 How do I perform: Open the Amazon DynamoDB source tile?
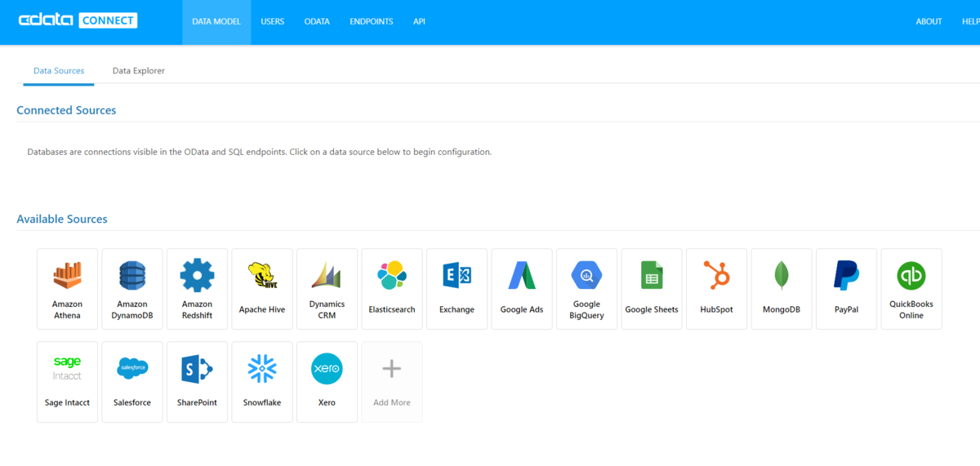(x=132, y=289)
